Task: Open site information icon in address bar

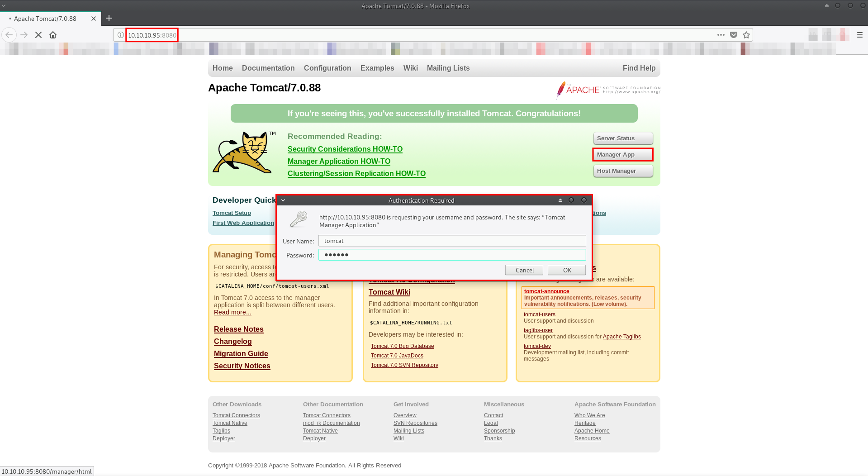Action: pyautogui.click(x=121, y=35)
